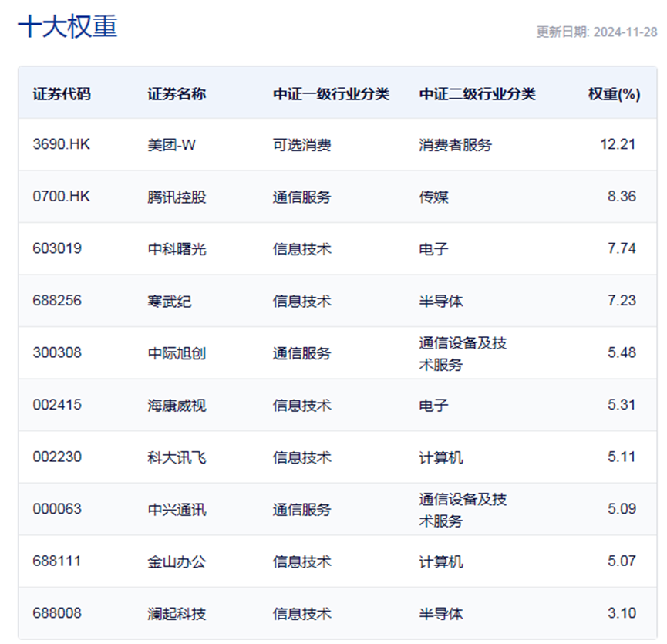Click the weight value 5.09
Screen dimensions: 667x644
pos(622,509)
